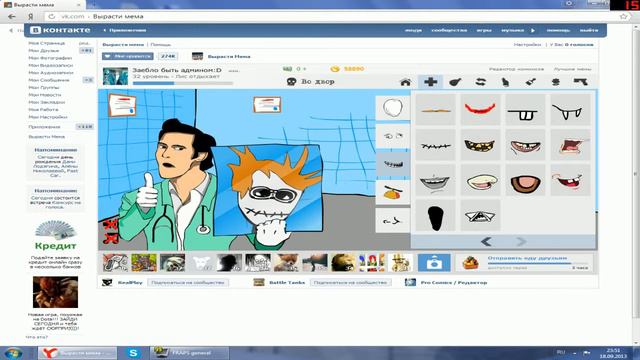
Task: Open first friend meme thumbnail
Action: pyautogui.click(x=115, y=263)
